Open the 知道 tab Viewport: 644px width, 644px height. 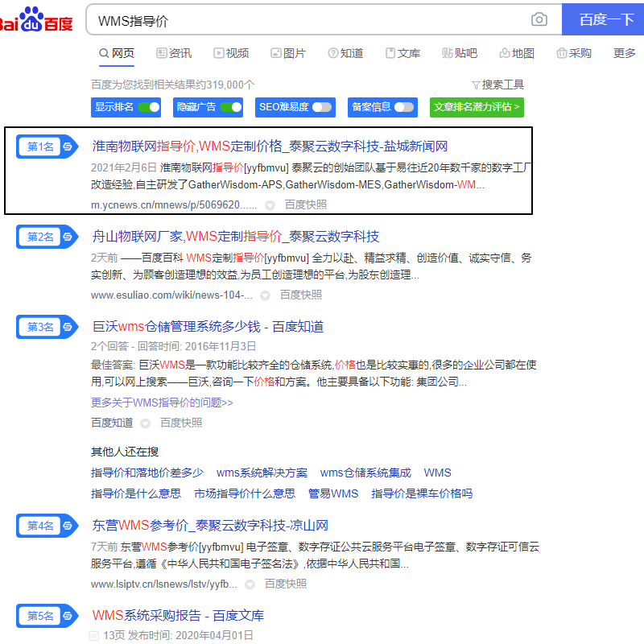[345, 53]
